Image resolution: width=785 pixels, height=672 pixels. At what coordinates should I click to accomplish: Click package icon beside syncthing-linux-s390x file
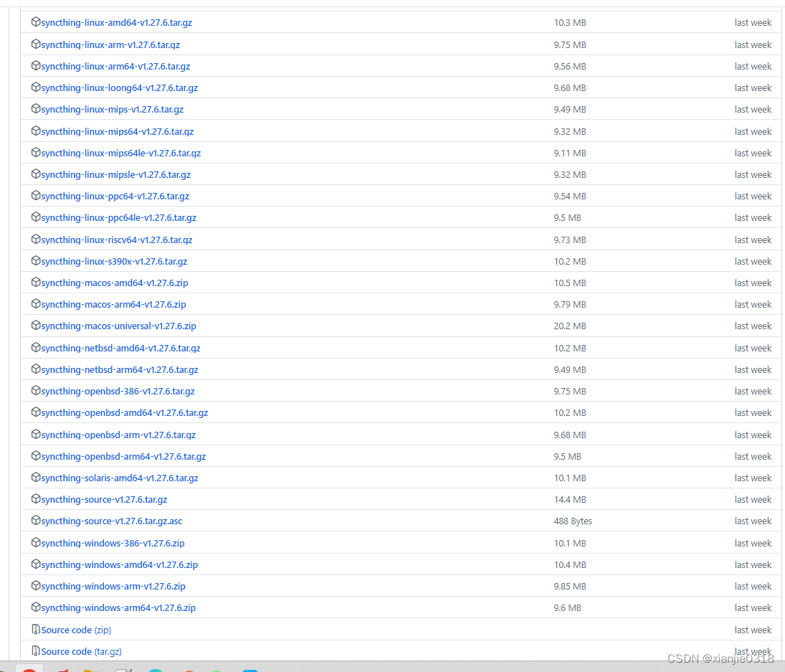pos(36,261)
